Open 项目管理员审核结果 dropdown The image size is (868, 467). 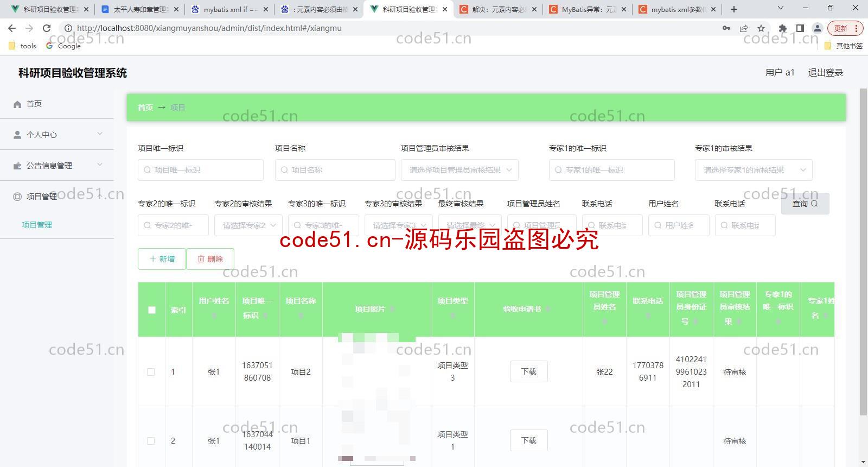click(x=459, y=170)
